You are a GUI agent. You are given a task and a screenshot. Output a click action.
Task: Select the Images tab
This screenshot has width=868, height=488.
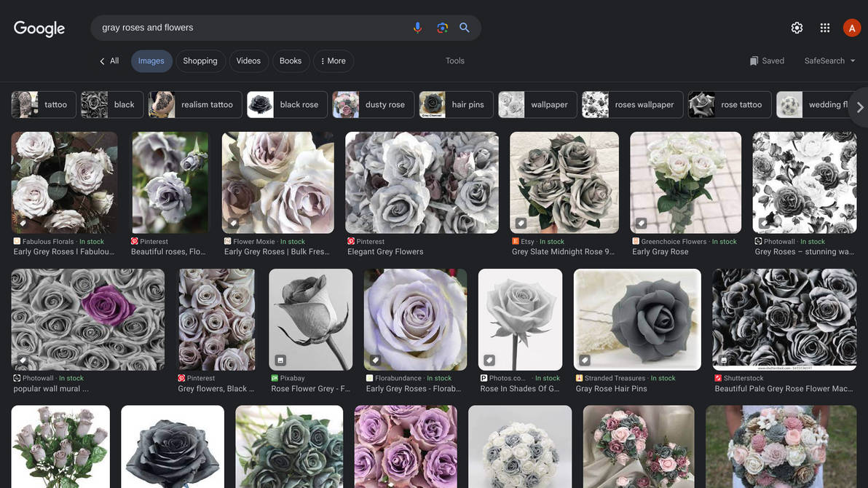point(151,61)
